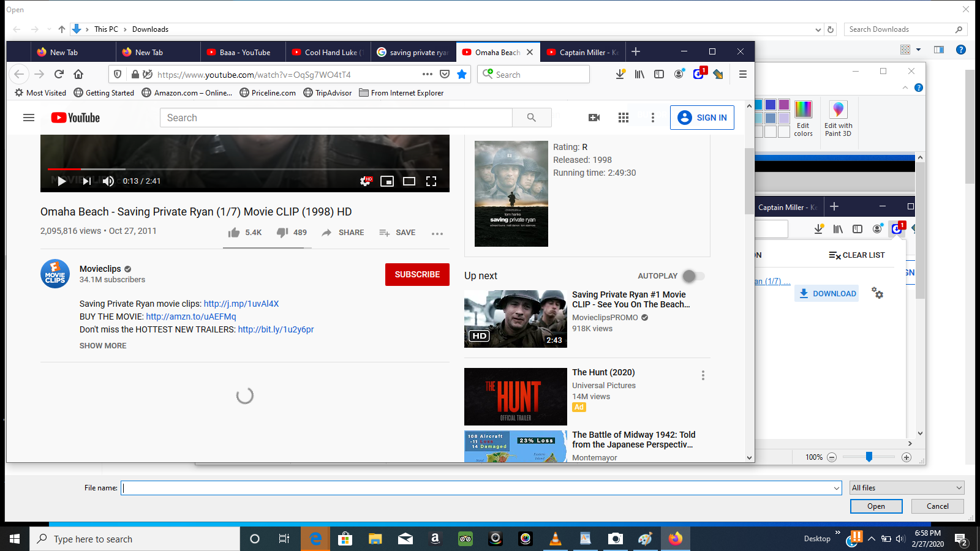Open the recent locations dropdown in Open dialog
Image resolution: width=980 pixels, height=551 pixels.
click(50, 29)
